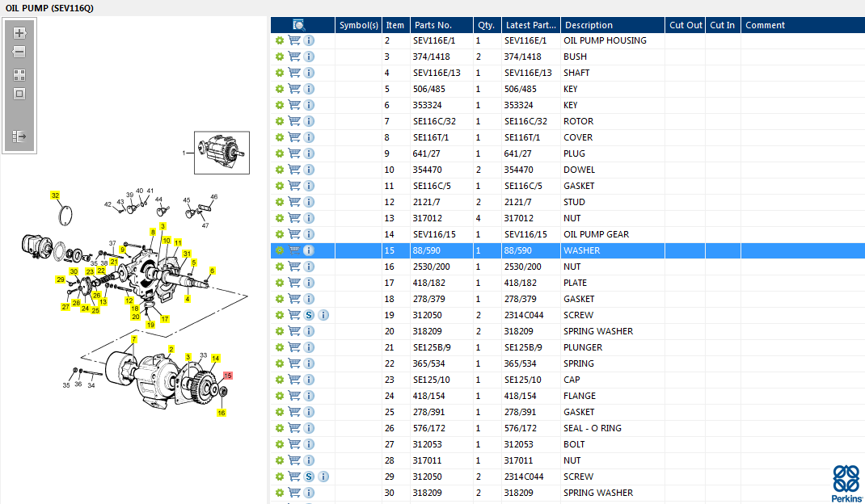Open info for PLUNGER row

(309, 346)
